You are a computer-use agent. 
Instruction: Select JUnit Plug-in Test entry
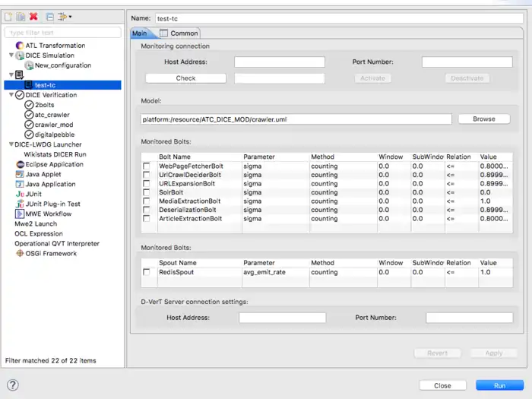pos(52,204)
